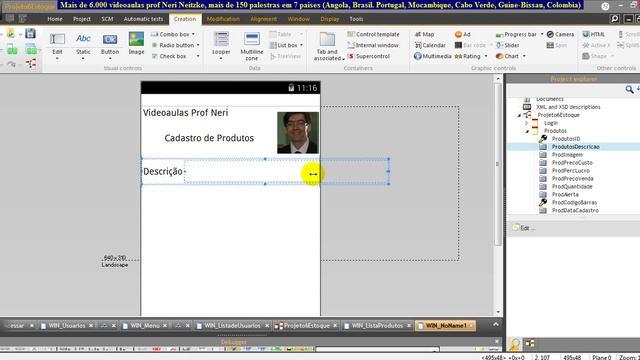This screenshot has width=640, height=360.
Task: Close the WIN_ListaProdutos tab
Action: [409, 326]
